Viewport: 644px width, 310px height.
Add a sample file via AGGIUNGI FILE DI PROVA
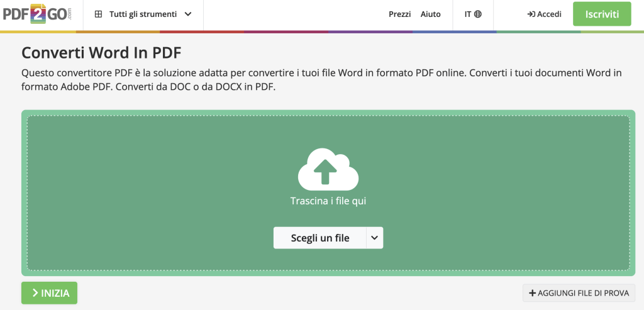[579, 293]
